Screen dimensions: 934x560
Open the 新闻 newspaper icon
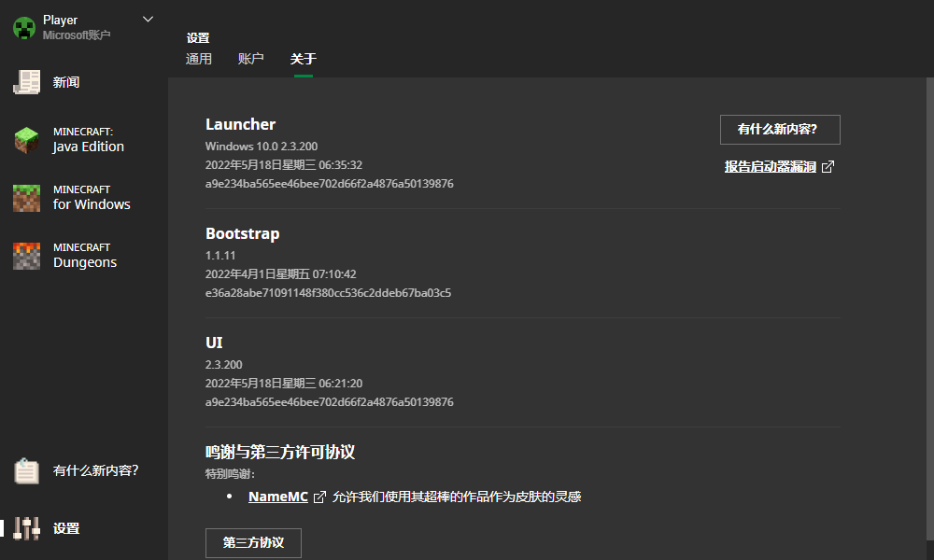[27, 82]
